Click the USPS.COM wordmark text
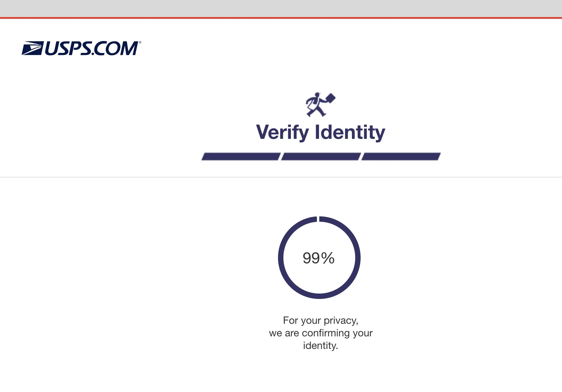 (x=91, y=48)
